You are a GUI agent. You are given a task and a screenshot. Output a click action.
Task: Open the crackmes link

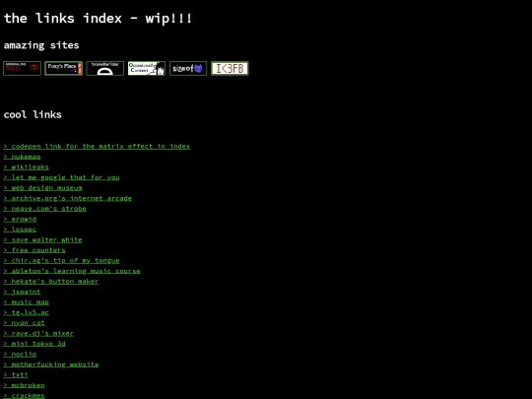coord(24,396)
